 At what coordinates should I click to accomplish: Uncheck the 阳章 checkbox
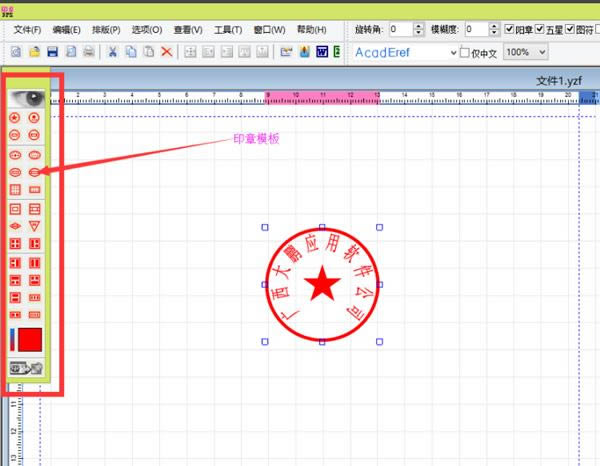tap(509, 29)
